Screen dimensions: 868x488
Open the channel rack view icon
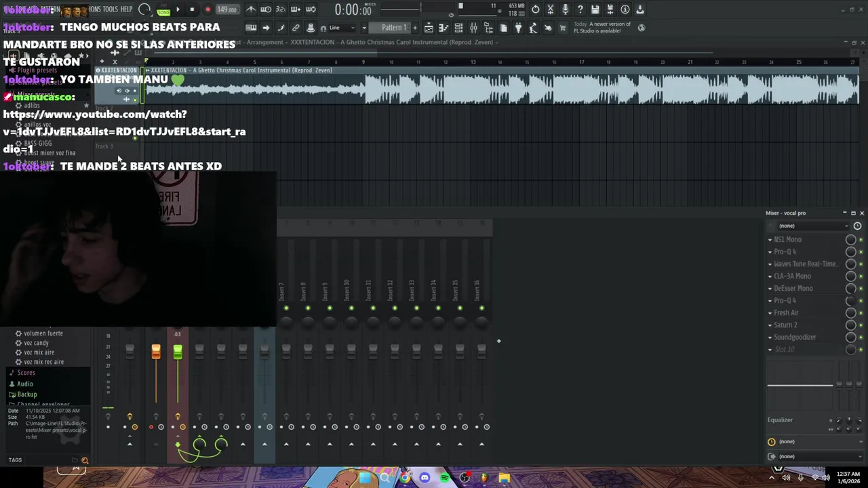click(x=458, y=28)
